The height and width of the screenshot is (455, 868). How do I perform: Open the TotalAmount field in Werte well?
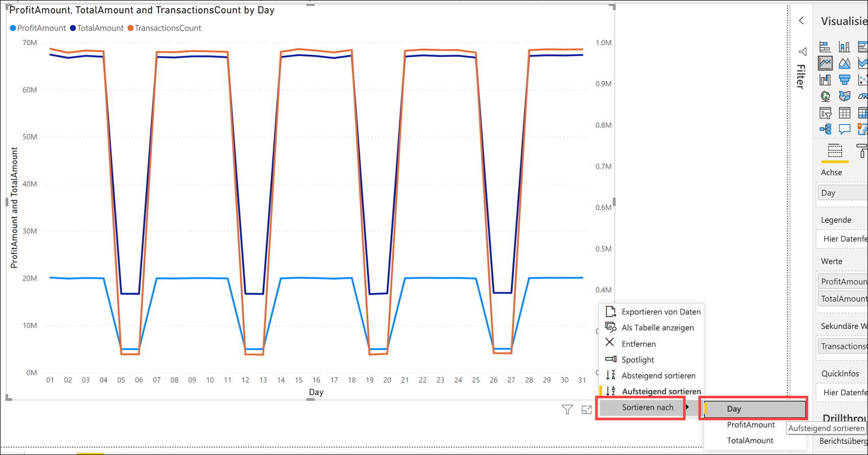(x=842, y=299)
